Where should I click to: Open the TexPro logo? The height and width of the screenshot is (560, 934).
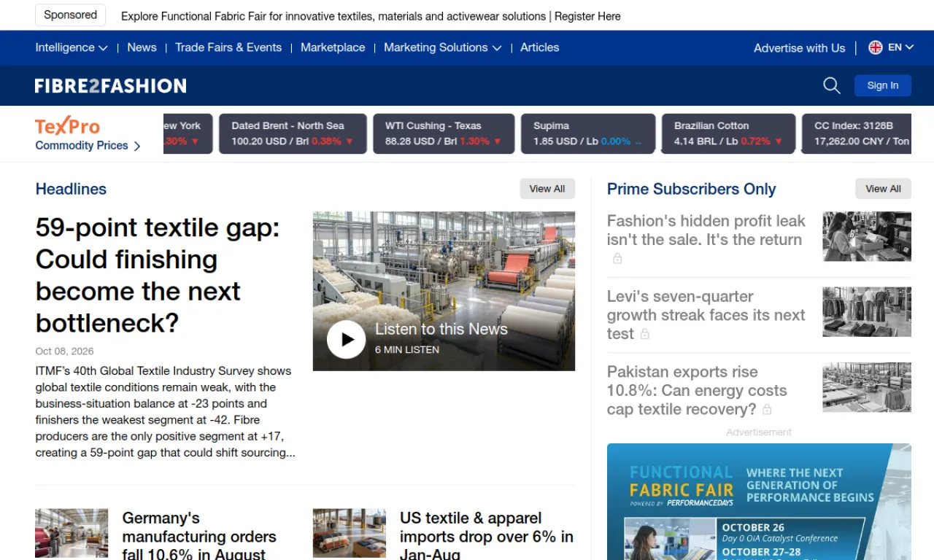click(67, 126)
